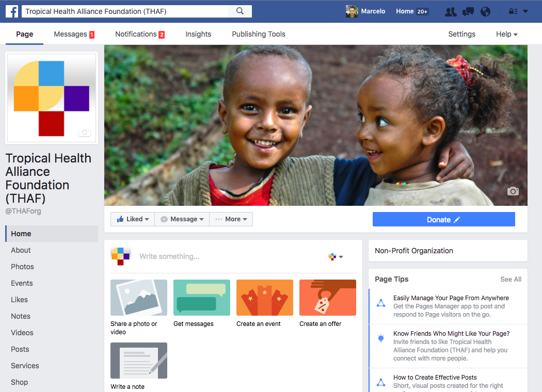Click the camera icon on profile picture

click(85, 132)
